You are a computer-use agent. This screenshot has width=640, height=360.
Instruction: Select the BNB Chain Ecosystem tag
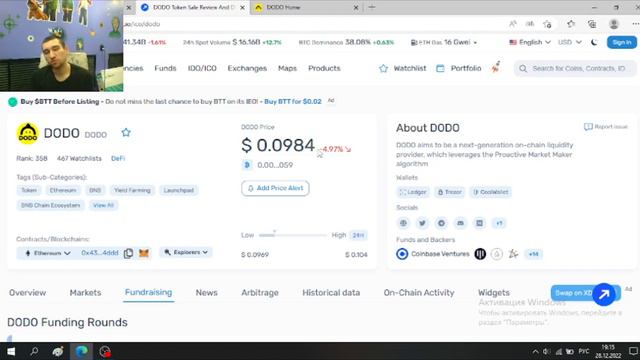click(51, 205)
